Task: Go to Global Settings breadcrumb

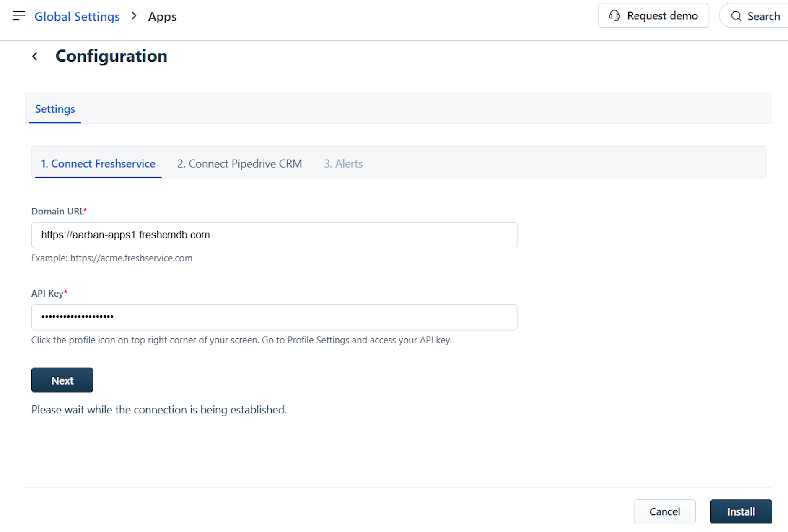Action: [x=77, y=16]
